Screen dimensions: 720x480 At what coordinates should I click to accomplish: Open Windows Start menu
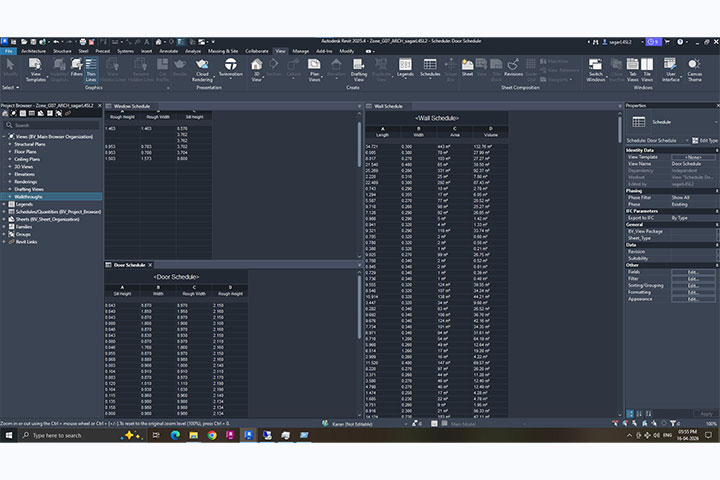pyautogui.click(x=9, y=435)
